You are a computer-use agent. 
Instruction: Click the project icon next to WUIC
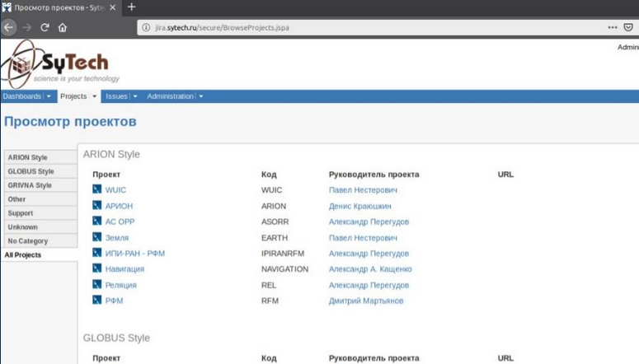pyautogui.click(x=96, y=190)
